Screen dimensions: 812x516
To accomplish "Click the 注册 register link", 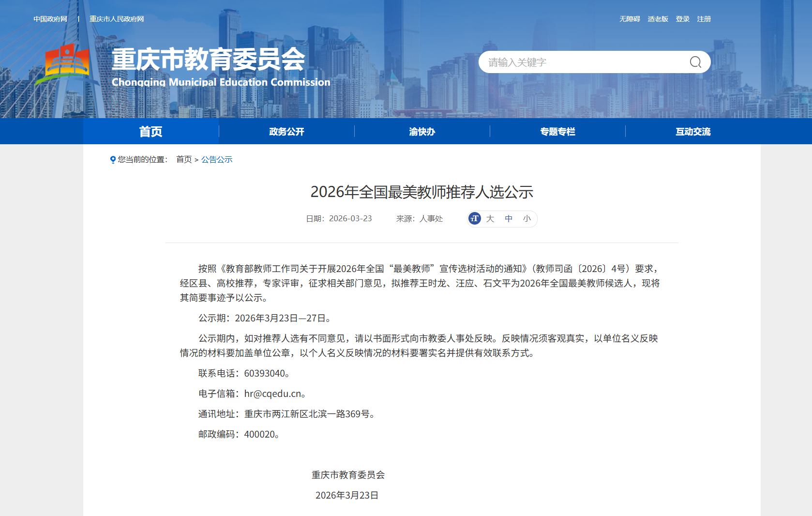I will (x=704, y=19).
